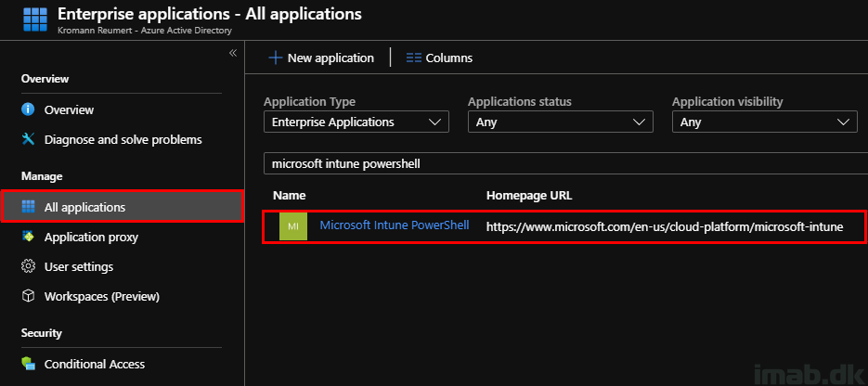Click New application button
This screenshot has width=868, height=386.
[321, 58]
